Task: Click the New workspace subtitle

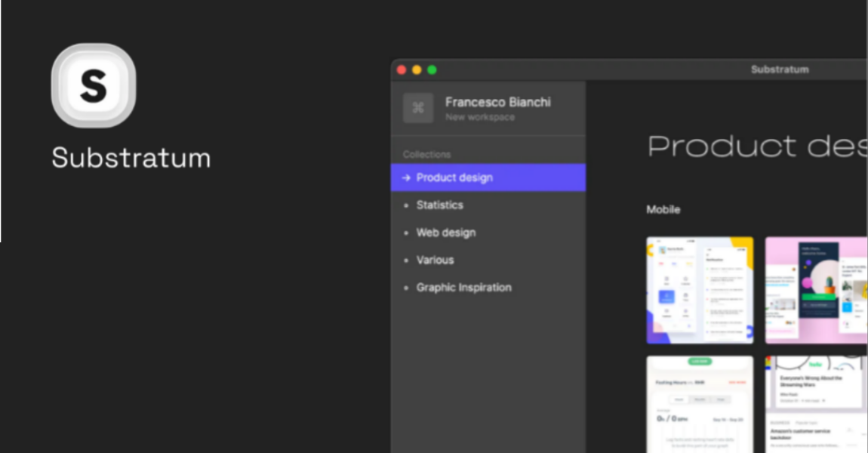Action: 480,118
